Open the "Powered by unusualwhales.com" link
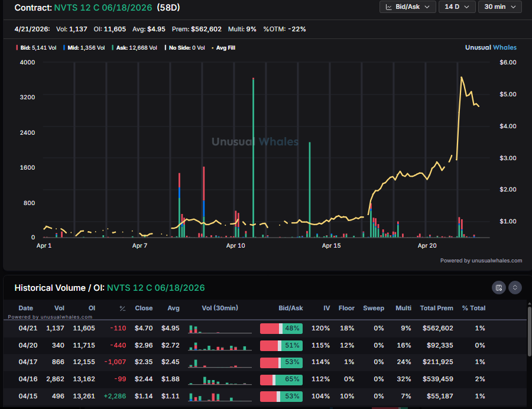Image resolution: width=532 pixels, height=409 pixels. pyautogui.click(x=482, y=260)
